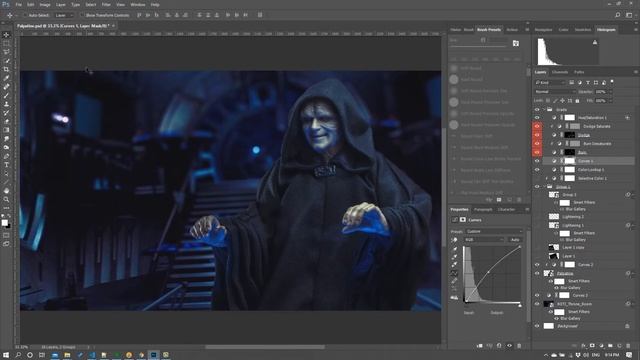Open the Opacity value dropdown arrow
The width and height of the screenshot is (640, 360).
[x=611, y=92]
